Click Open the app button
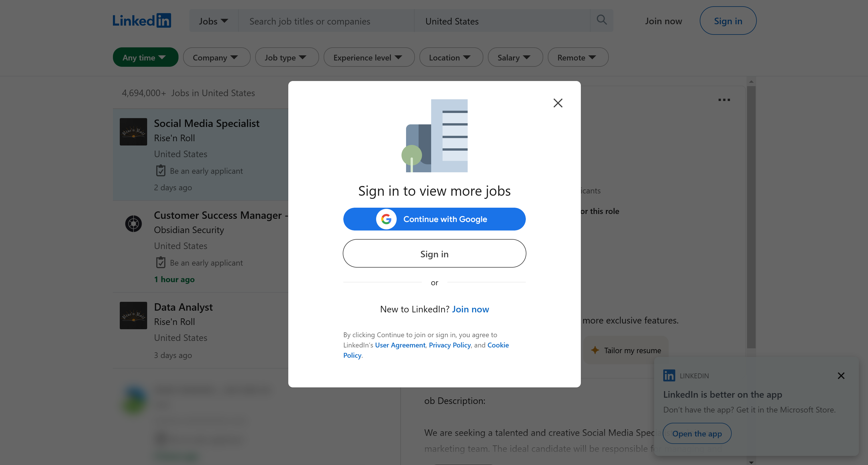The height and width of the screenshot is (465, 868). coord(697,433)
